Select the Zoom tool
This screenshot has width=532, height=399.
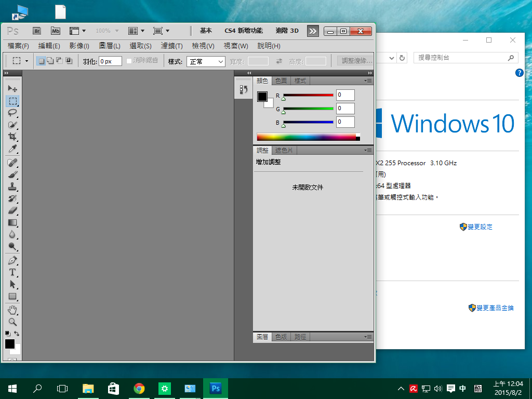tap(12, 322)
